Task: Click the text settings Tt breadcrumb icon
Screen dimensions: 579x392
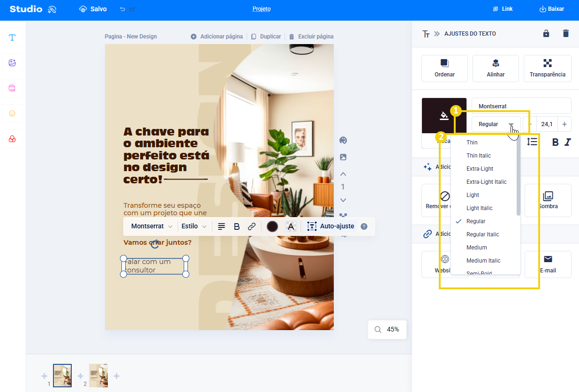Action: coord(426,34)
